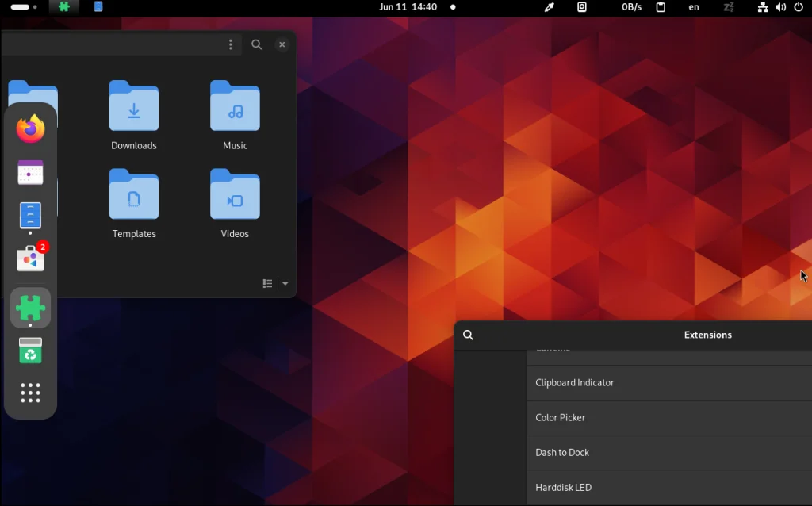Click the Caffeine sleep icon in top bar

(729, 7)
